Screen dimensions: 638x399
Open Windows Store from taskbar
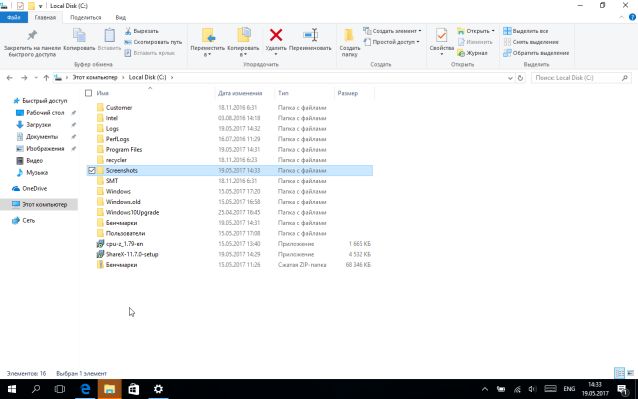133,389
